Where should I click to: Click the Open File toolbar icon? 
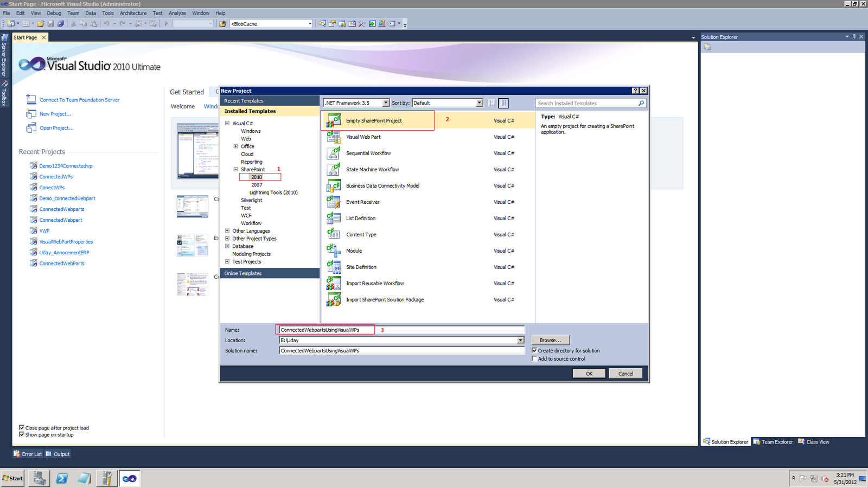pyautogui.click(x=41, y=24)
